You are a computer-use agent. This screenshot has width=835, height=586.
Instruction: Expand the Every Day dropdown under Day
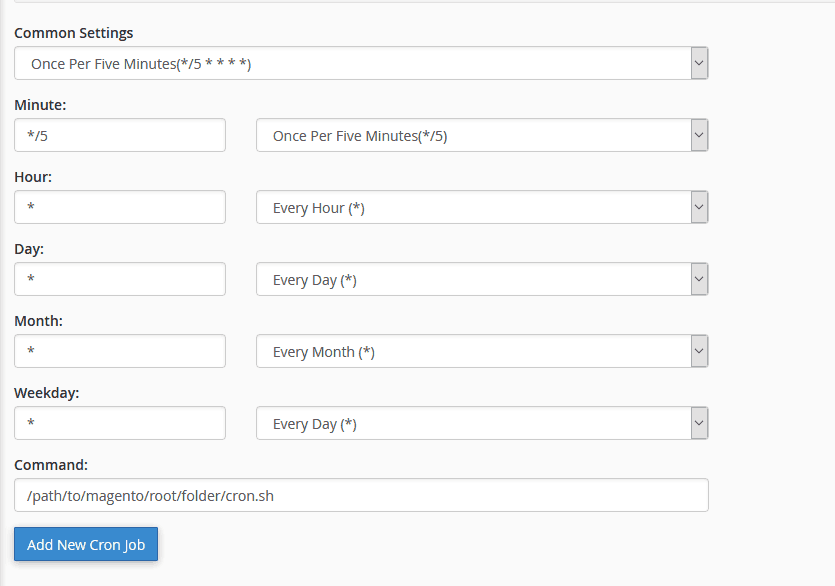pos(480,279)
